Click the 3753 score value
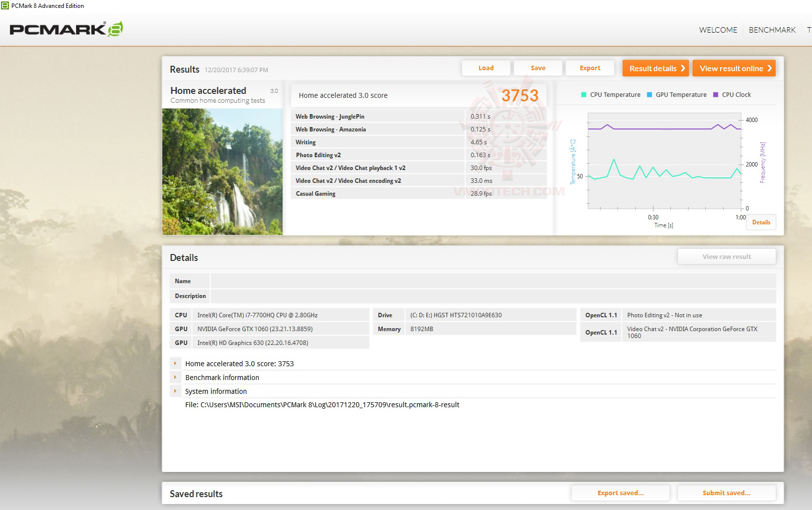812x510 pixels. coord(520,95)
